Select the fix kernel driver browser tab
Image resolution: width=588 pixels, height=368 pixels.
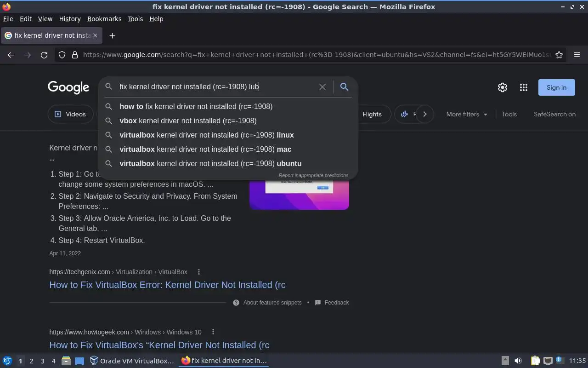click(x=51, y=35)
